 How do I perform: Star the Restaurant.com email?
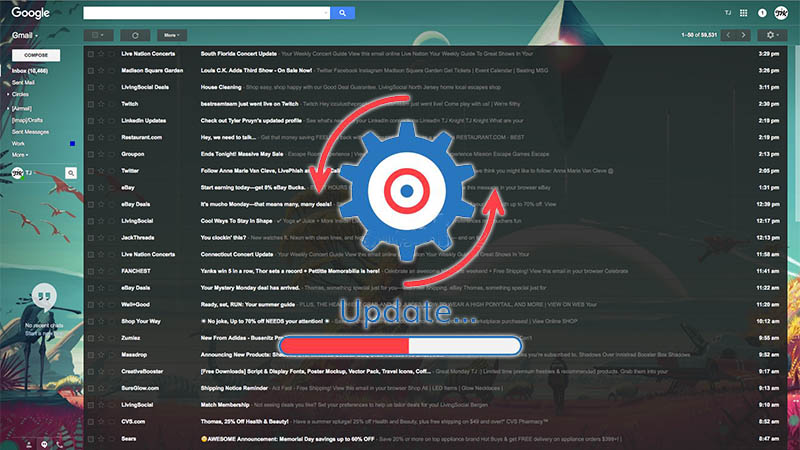pyautogui.click(x=101, y=137)
